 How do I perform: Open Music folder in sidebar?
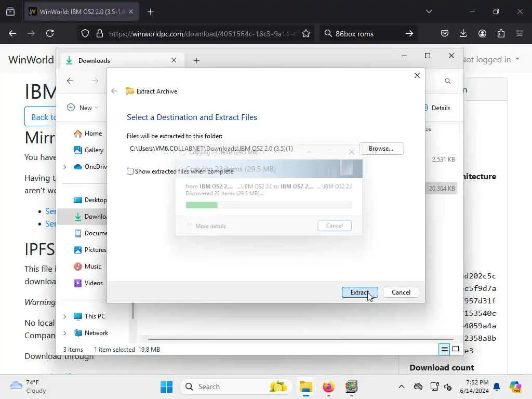[x=87, y=267]
